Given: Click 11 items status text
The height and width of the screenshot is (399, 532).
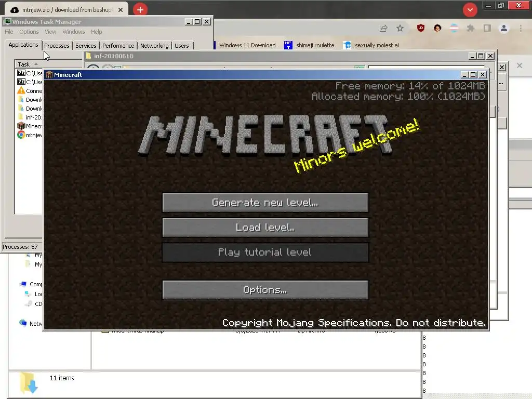Looking at the screenshot, I should pos(62,378).
